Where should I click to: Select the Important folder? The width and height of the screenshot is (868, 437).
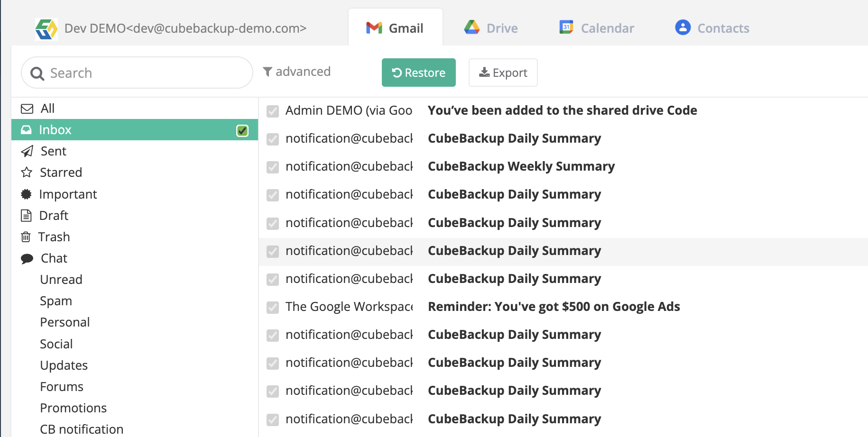pos(135,194)
